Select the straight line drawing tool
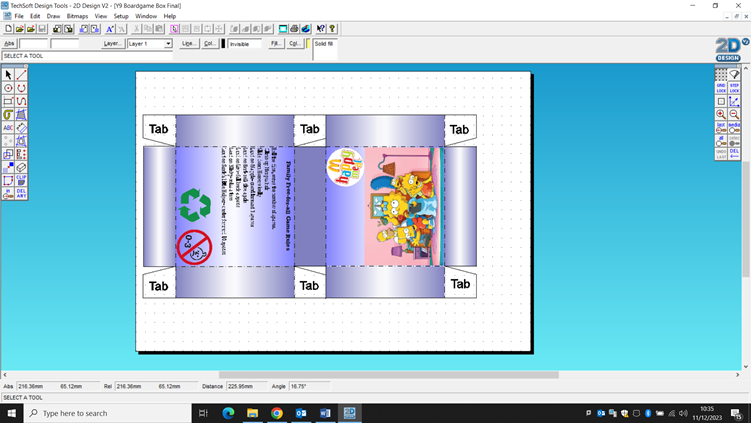Screen dimensions: 751x423 click(21, 75)
